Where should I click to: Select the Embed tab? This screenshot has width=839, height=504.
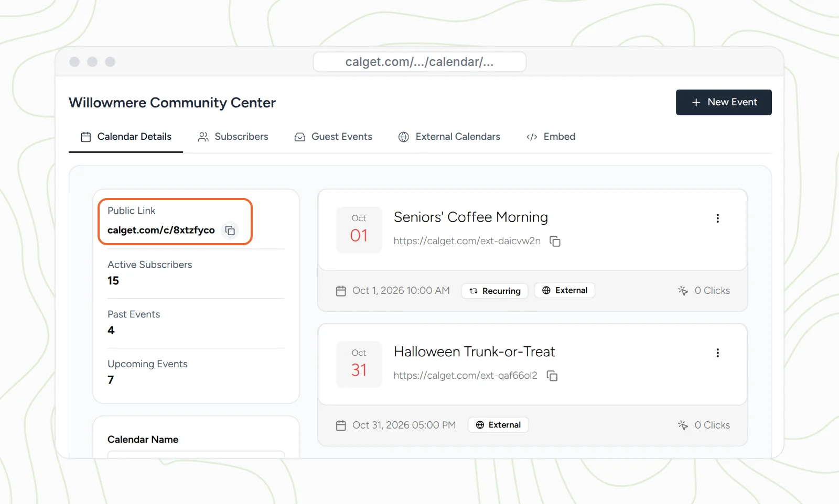pos(551,137)
